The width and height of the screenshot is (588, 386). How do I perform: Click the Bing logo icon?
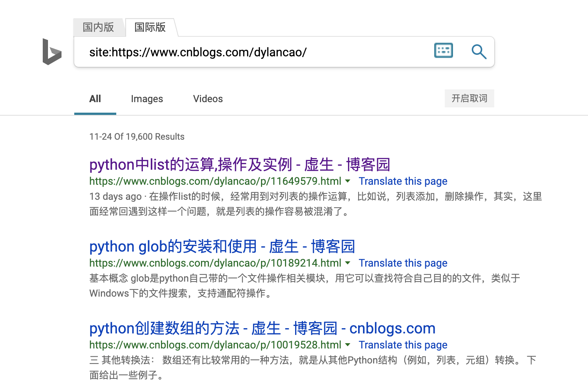tap(52, 52)
